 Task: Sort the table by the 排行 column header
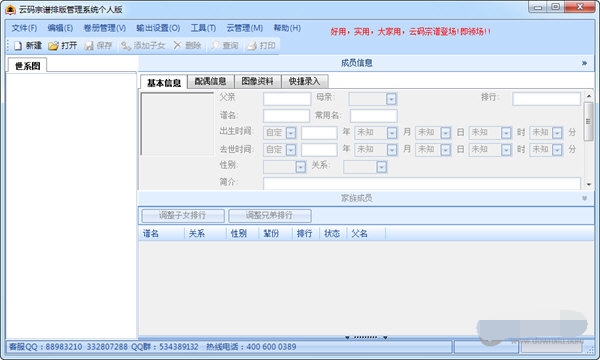pyautogui.click(x=306, y=233)
